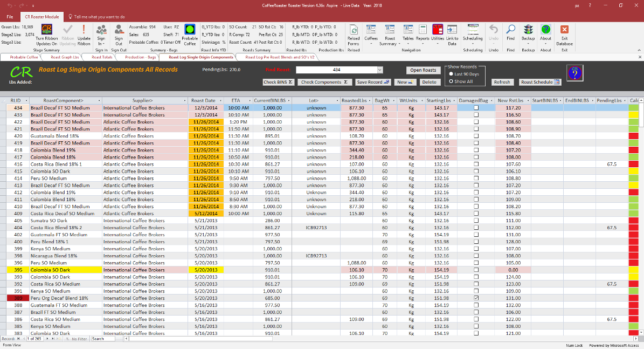Click the yellow Calc cell for RLID 433

pos(633,115)
